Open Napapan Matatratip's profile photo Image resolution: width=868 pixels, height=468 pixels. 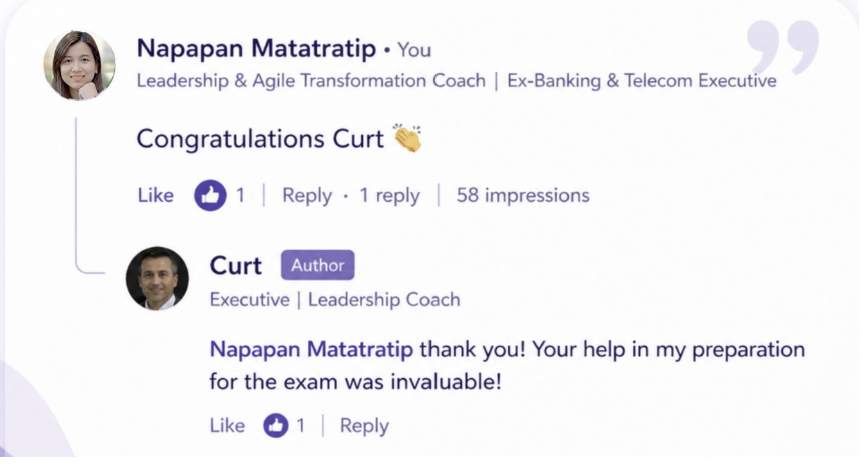point(79,65)
